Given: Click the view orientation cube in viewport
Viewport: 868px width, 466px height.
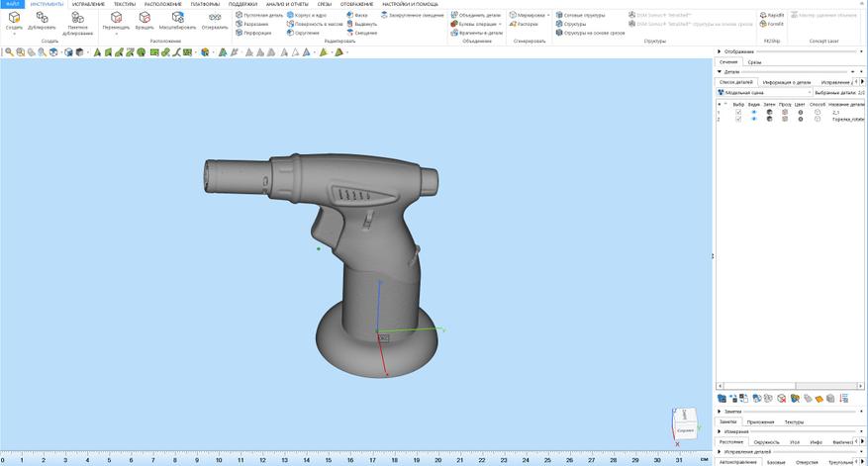Looking at the screenshot, I should coord(684,422).
